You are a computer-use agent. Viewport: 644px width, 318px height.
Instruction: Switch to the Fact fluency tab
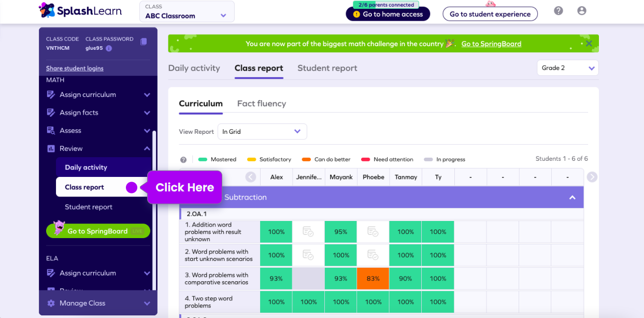click(x=261, y=104)
